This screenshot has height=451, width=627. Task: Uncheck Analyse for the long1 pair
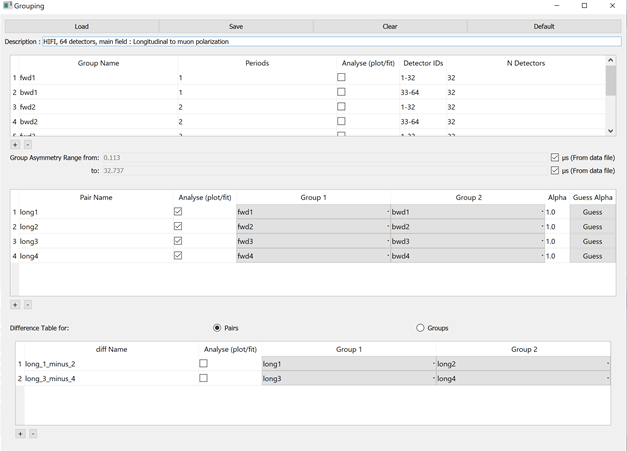coord(178,212)
